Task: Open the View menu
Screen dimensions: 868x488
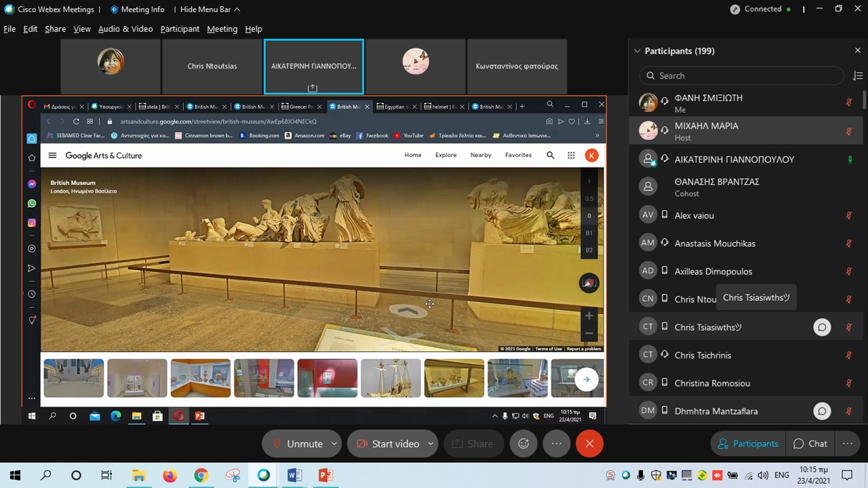Action: pyautogui.click(x=82, y=29)
